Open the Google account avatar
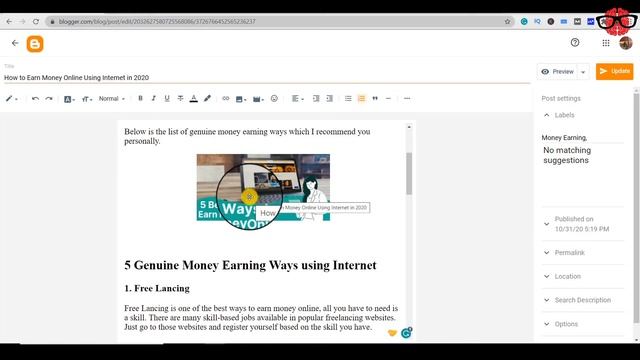The image size is (640, 360). click(x=626, y=43)
